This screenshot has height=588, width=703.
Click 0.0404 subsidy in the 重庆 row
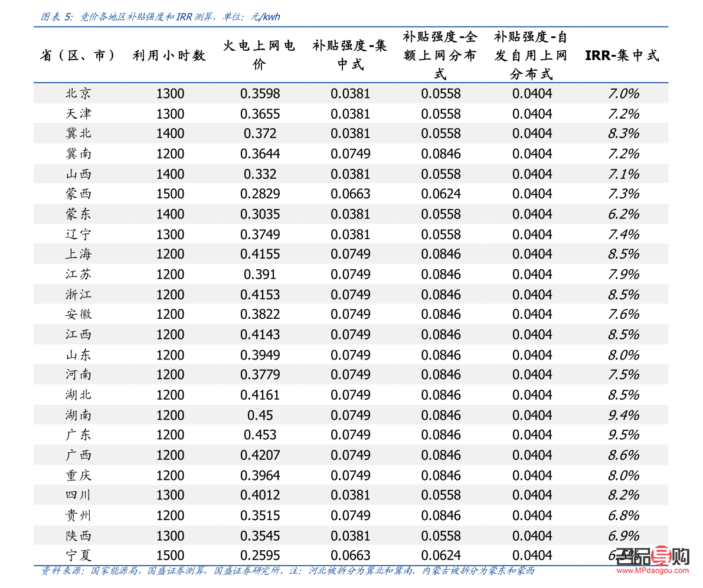[x=532, y=475]
